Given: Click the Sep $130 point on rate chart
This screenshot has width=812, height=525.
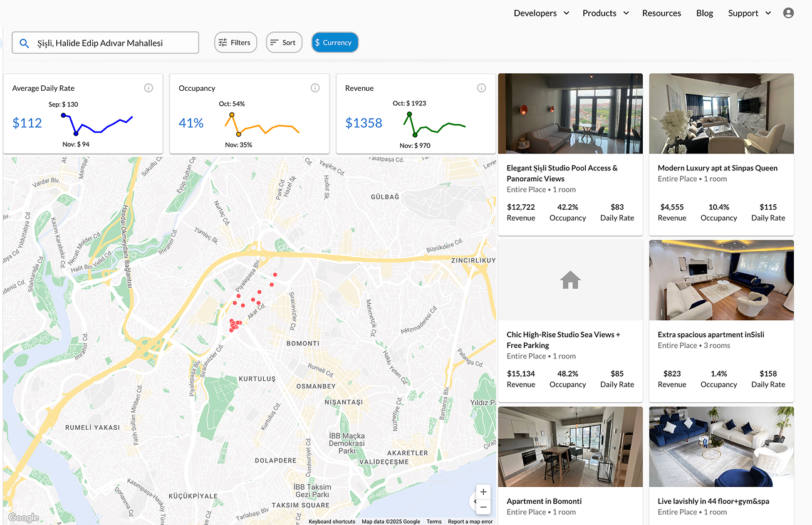Looking at the screenshot, I should [x=63, y=115].
